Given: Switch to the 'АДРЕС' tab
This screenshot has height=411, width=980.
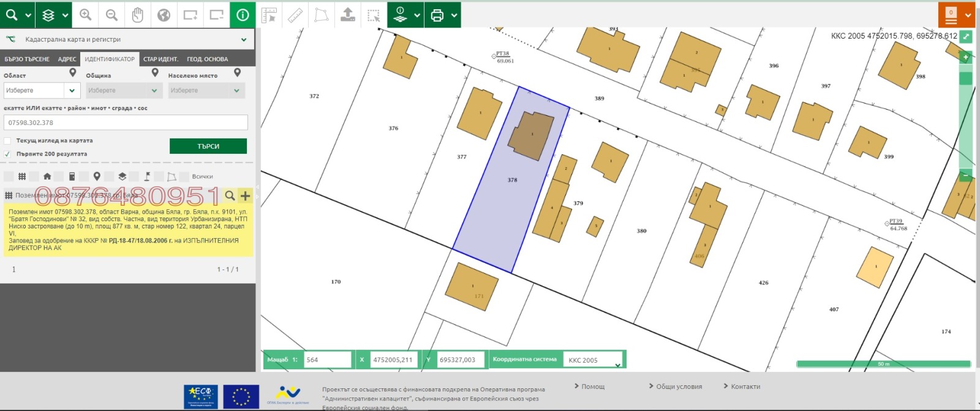Looking at the screenshot, I should pos(67,59).
